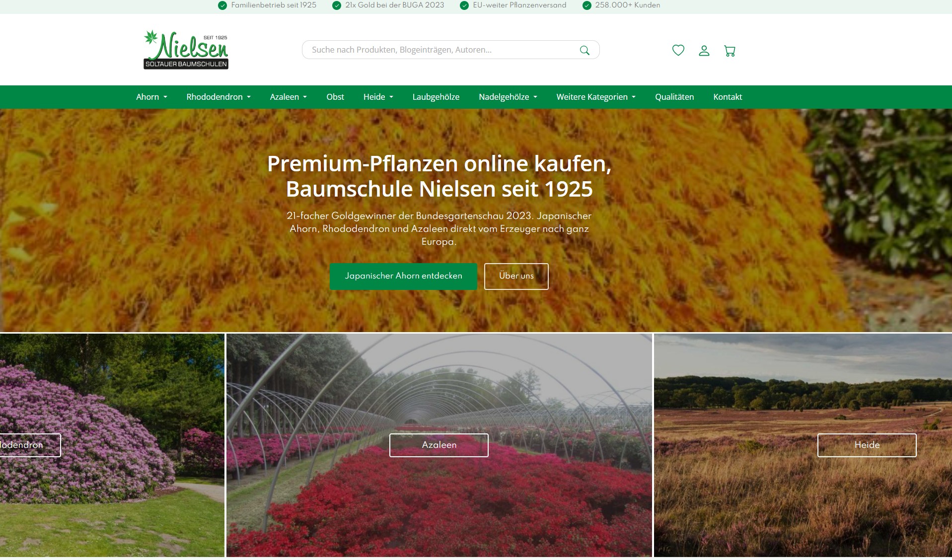Click the search magnifier icon
This screenshot has width=952, height=560.
point(585,50)
